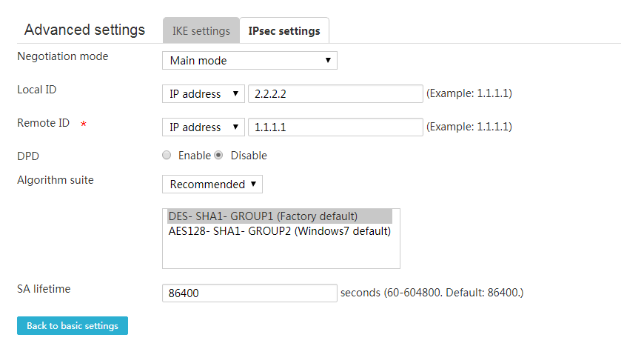
Task: Select AES128-SHA1-GROUP2 Windows7 default entry
Action: coord(280,231)
